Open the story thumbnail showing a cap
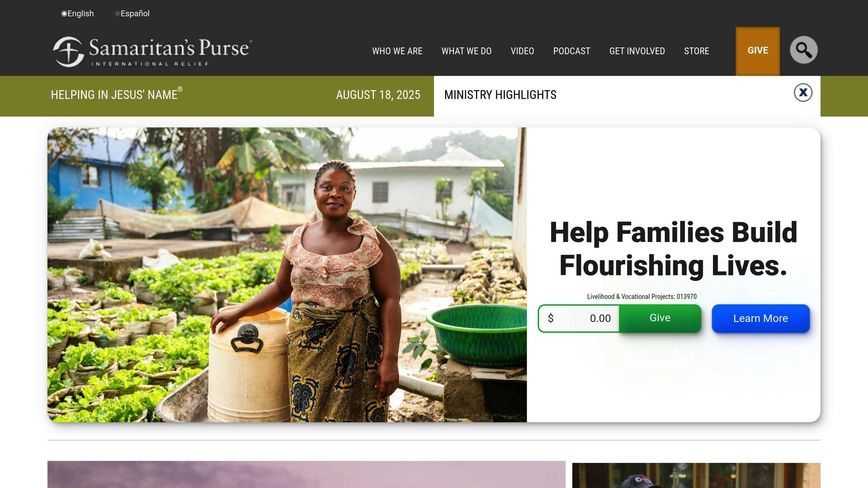Image resolution: width=868 pixels, height=488 pixels. tap(696, 475)
